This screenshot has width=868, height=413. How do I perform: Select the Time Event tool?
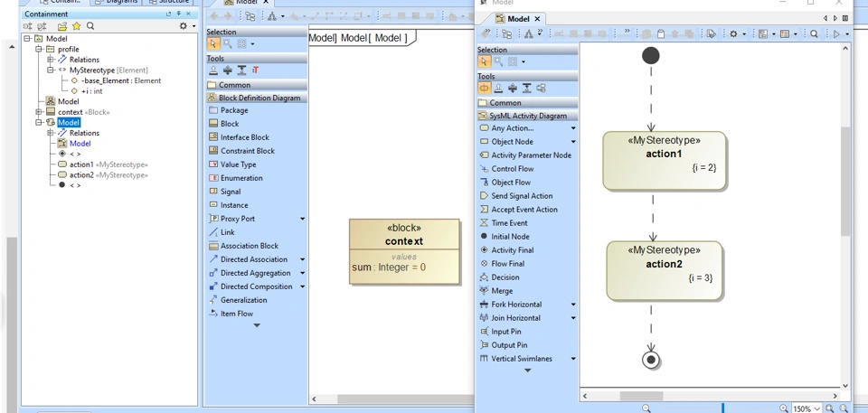(x=509, y=223)
